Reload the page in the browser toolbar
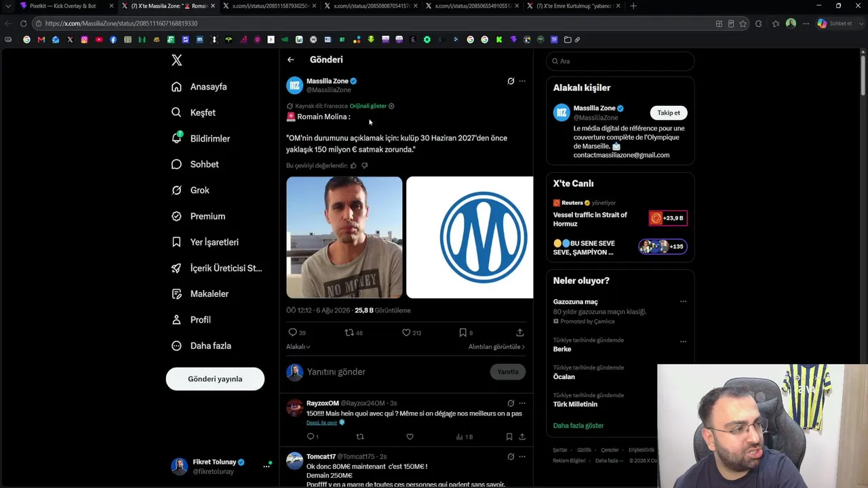The image size is (868, 488). point(23,23)
